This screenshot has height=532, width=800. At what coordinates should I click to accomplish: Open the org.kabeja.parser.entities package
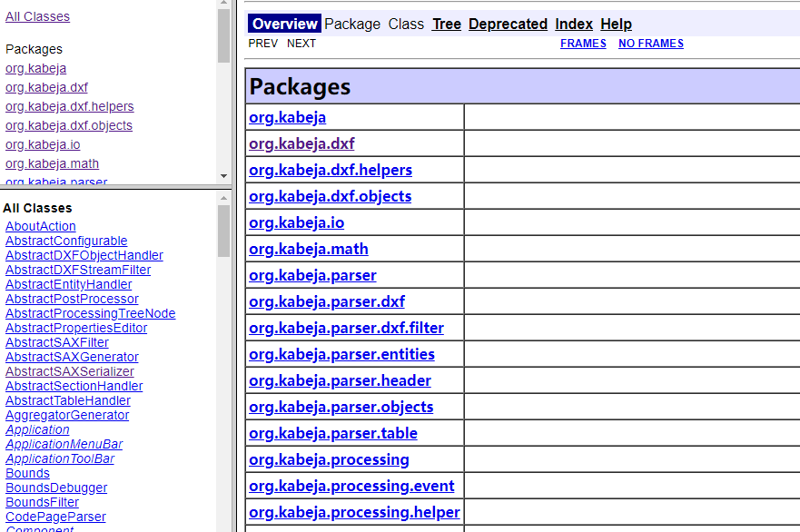click(x=341, y=354)
